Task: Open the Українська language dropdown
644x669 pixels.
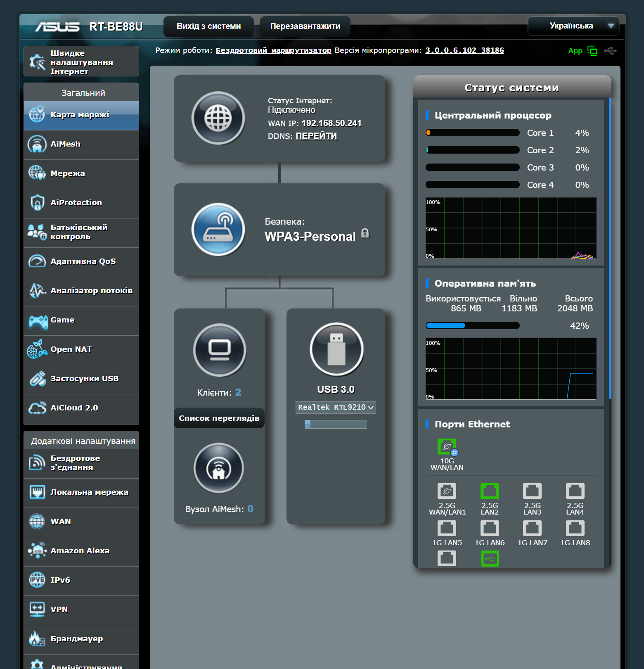Action: tap(573, 26)
